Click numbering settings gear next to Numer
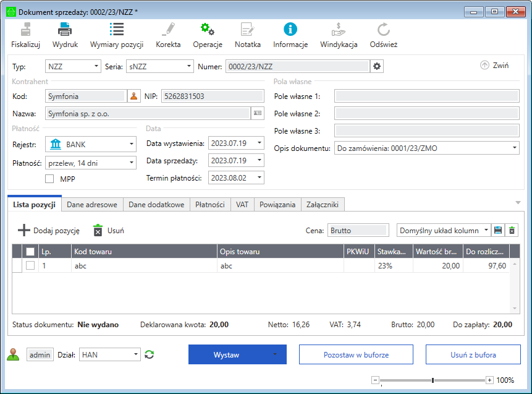The image size is (532, 394). click(378, 66)
